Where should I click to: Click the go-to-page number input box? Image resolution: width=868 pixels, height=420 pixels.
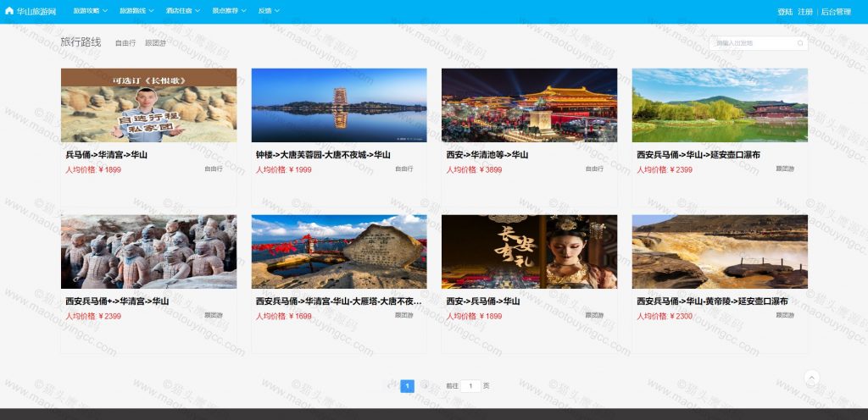pos(470,386)
